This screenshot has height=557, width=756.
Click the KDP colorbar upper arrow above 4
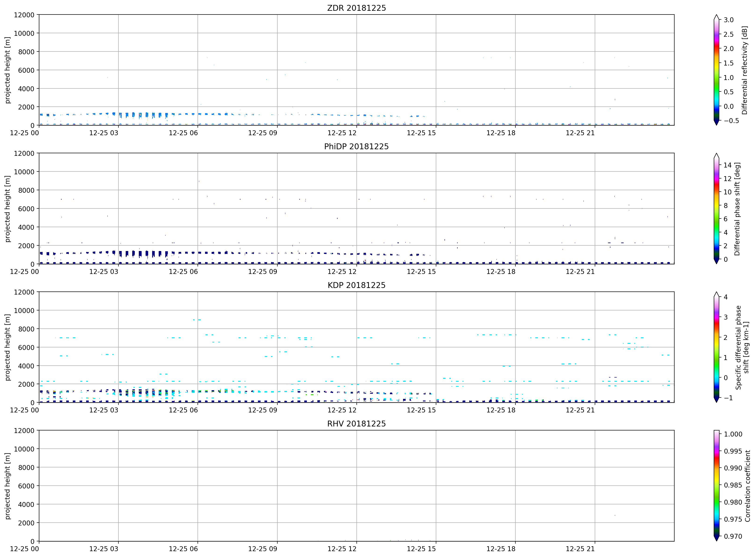click(x=716, y=294)
